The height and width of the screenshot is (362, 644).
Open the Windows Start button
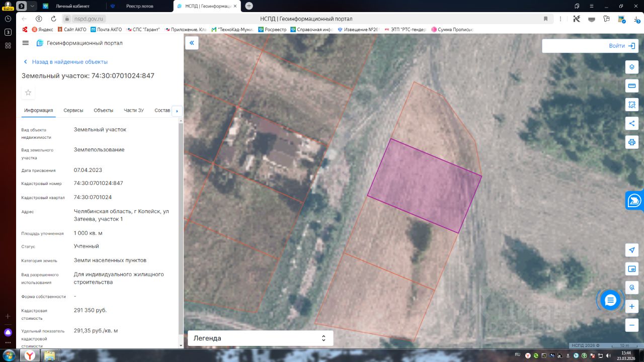[x=8, y=355]
